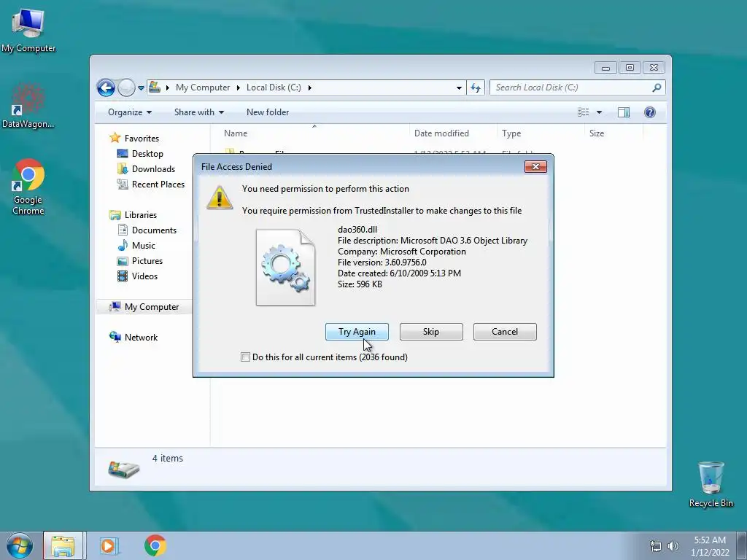Select Google Chrome desktop shortcut
Screen dimensions: 747x560
coord(28,187)
